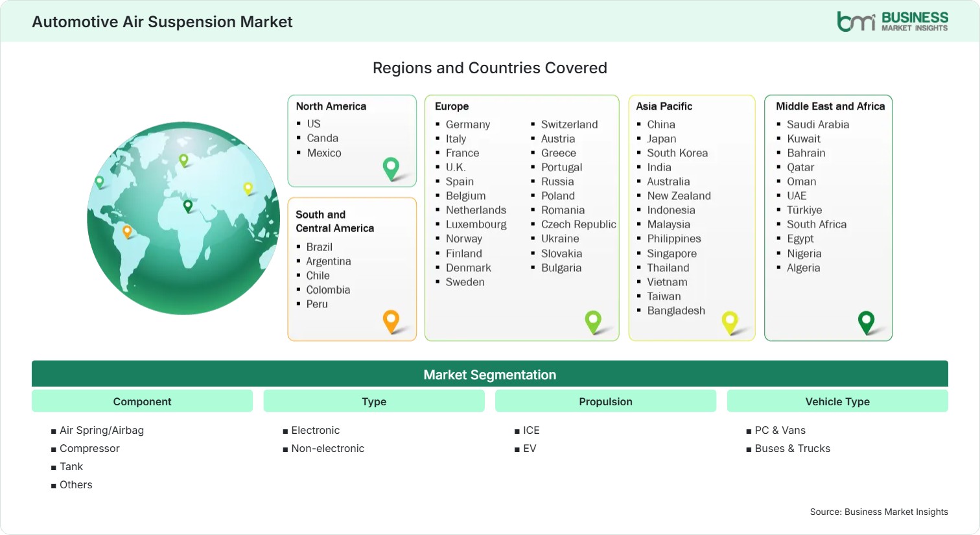Click 'Luxembourg' in the Europe list
Viewport: 980px width, 535px height.
click(476, 224)
